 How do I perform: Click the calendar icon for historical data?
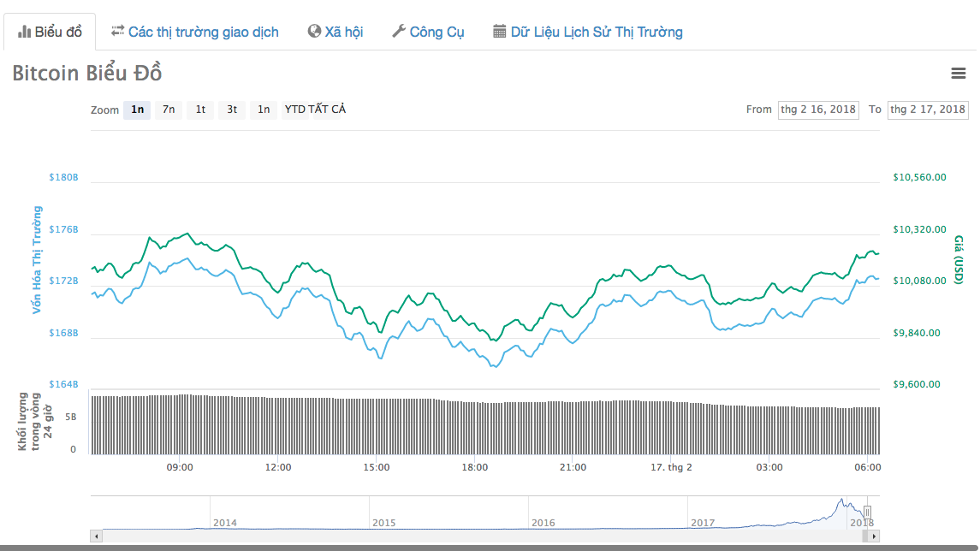click(499, 31)
